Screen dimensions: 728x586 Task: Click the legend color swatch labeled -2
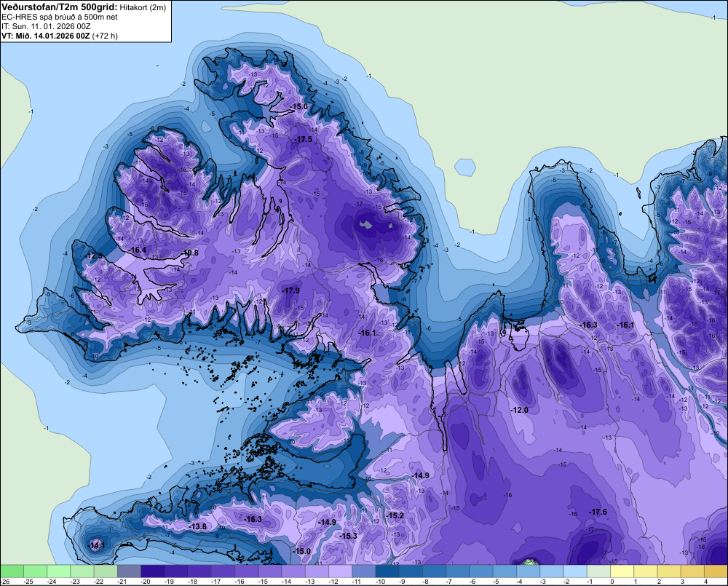pyautogui.click(x=575, y=571)
